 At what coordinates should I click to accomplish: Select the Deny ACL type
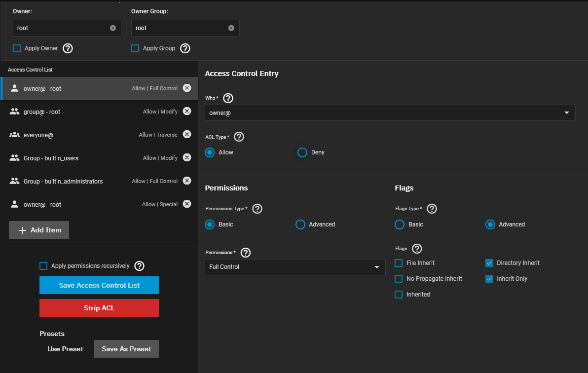[302, 152]
